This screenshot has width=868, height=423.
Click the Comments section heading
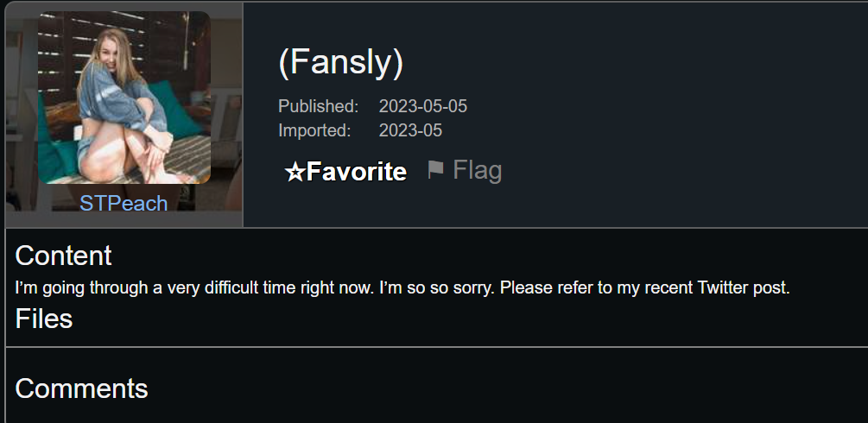81,388
